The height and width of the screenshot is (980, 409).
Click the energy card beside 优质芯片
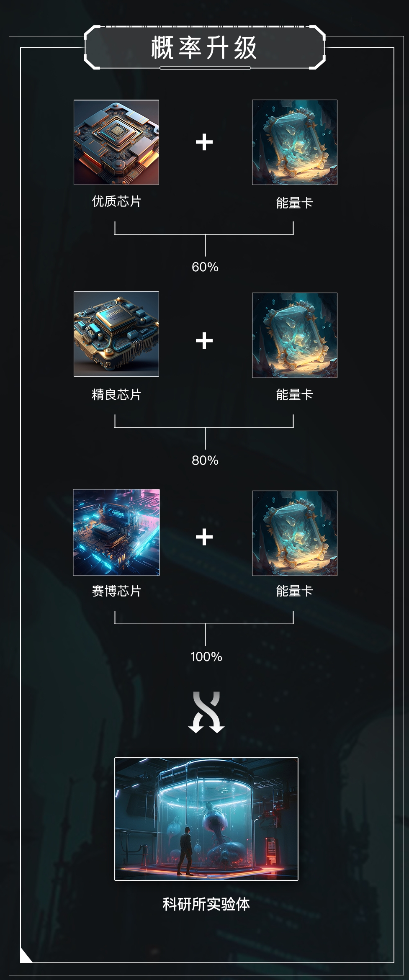[295, 142]
